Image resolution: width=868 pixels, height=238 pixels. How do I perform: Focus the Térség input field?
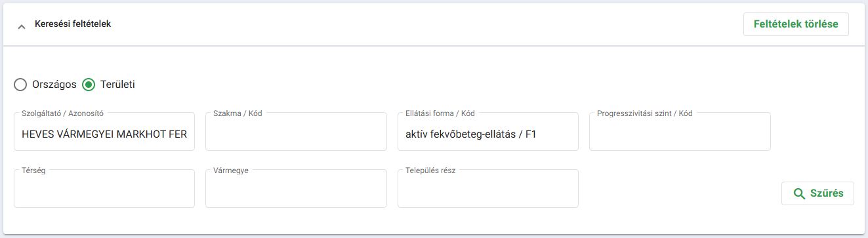(x=104, y=188)
